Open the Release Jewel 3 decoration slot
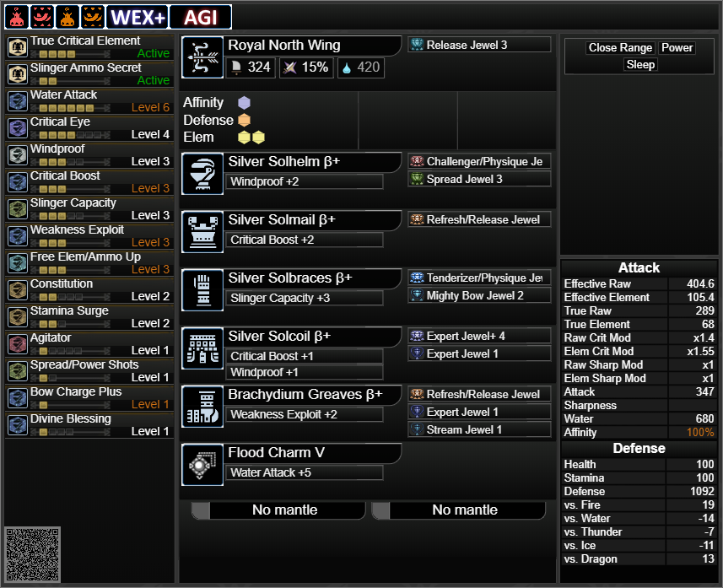723x588 pixels. click(x=479, y=45)
